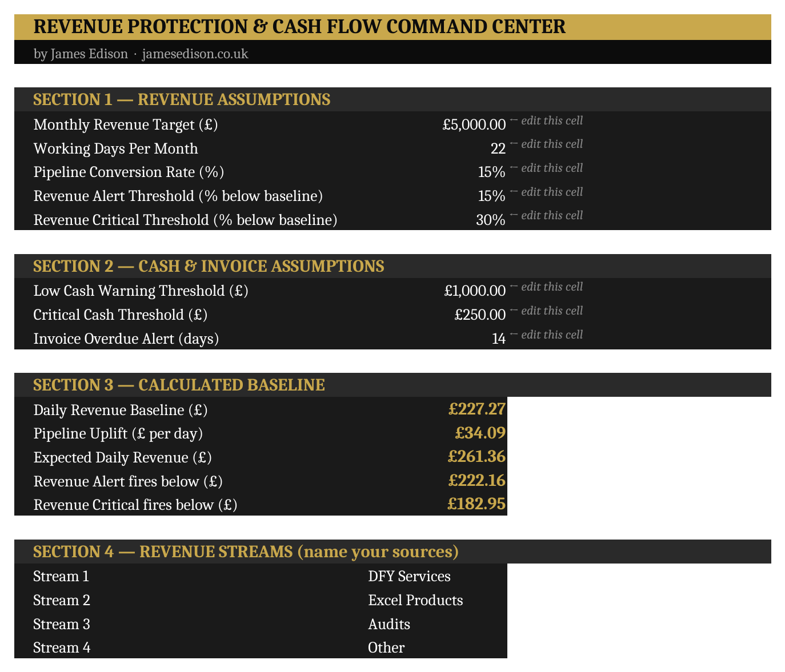The image size is (785, 672).
Task: Click the Stream 2 label
Action: coord(62,601)
